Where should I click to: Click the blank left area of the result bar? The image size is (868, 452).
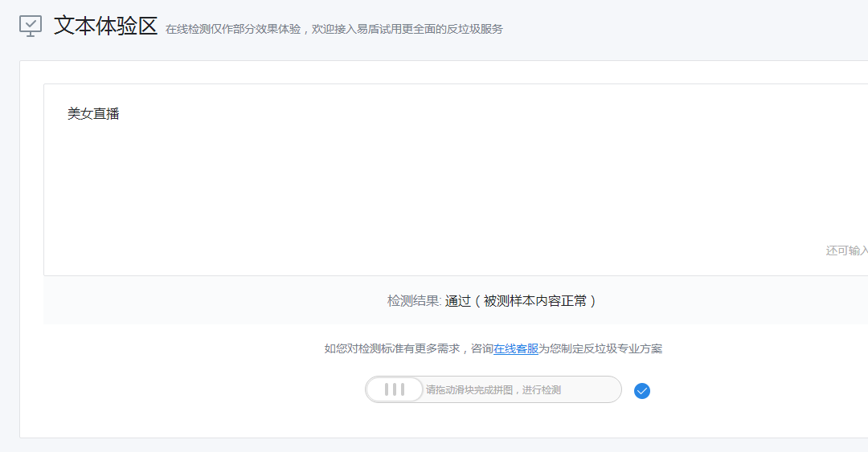click(x=161, y=301)
